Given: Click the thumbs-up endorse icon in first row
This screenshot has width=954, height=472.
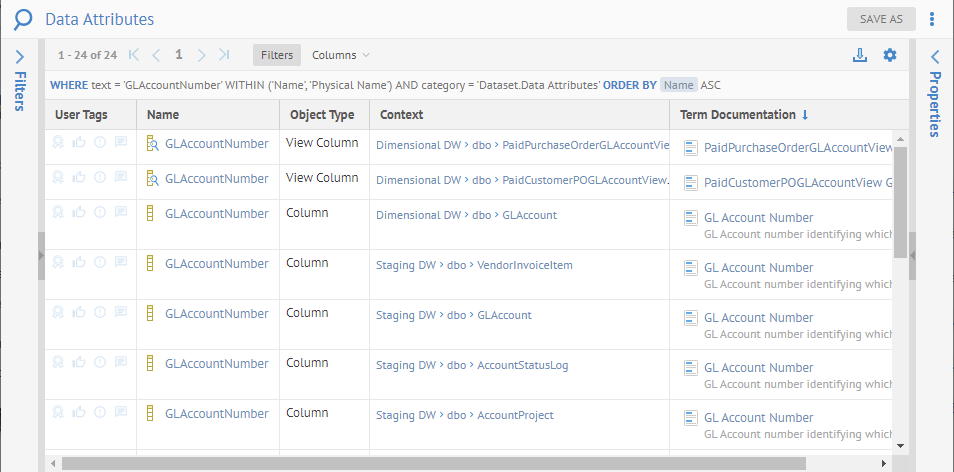Looking at the screenshot, I should [x=79, y=143].
